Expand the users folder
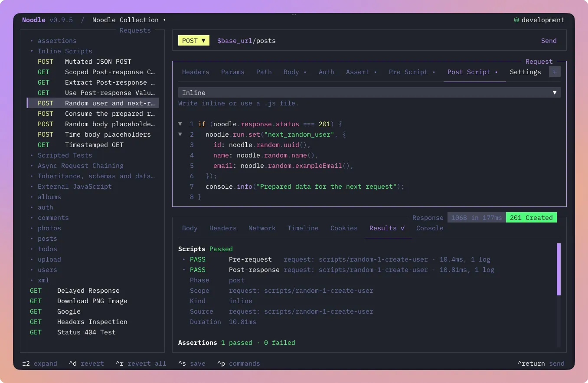This screenshot has height=383, width=588. tap(32, 270)
